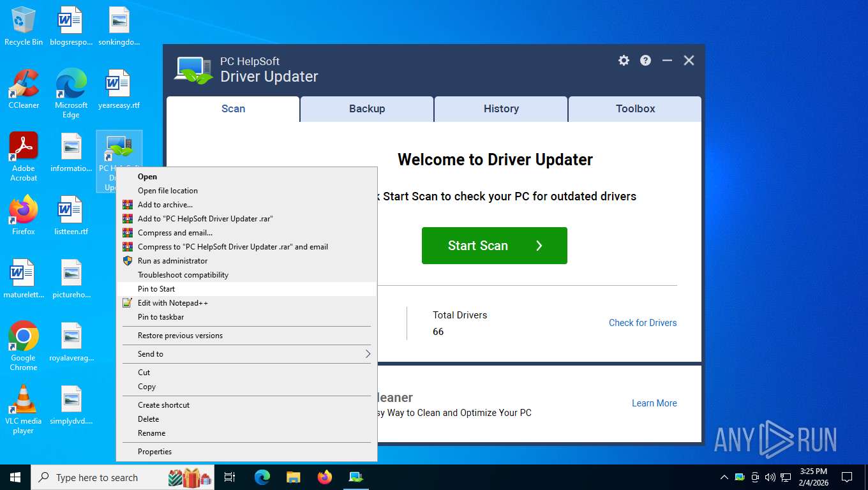
Task: Select the sonkingdo image file icon
Action: (x=119, y=26)
